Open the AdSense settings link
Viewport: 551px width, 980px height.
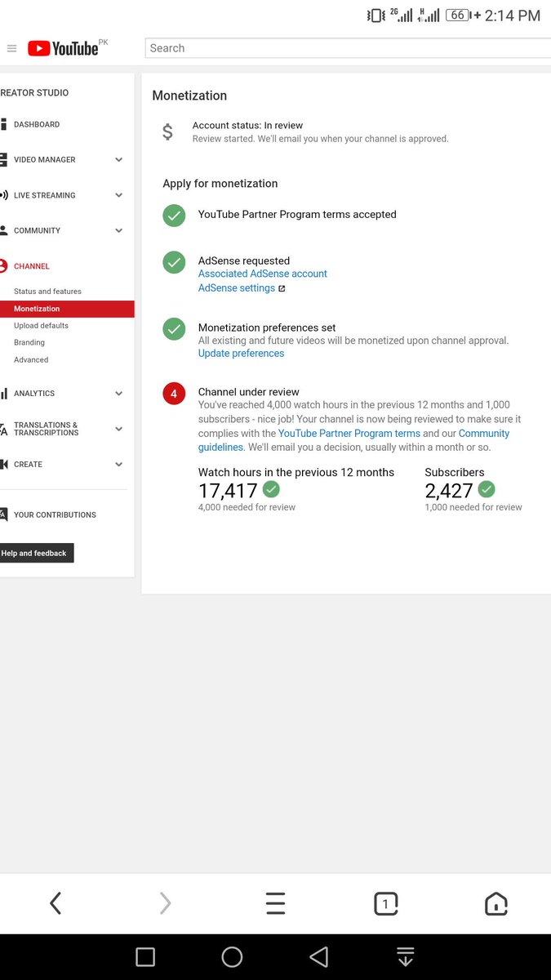pos(237,288)
